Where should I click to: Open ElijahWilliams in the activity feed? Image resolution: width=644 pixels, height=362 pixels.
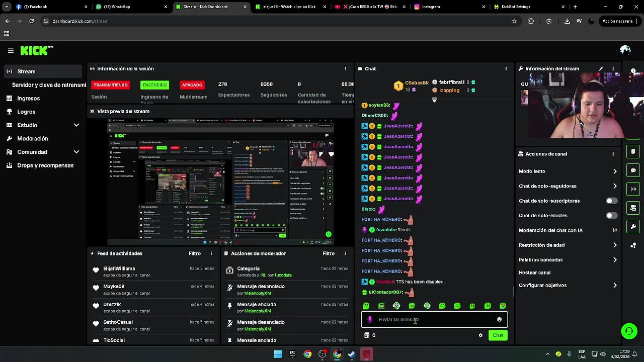tap(119, 268)
